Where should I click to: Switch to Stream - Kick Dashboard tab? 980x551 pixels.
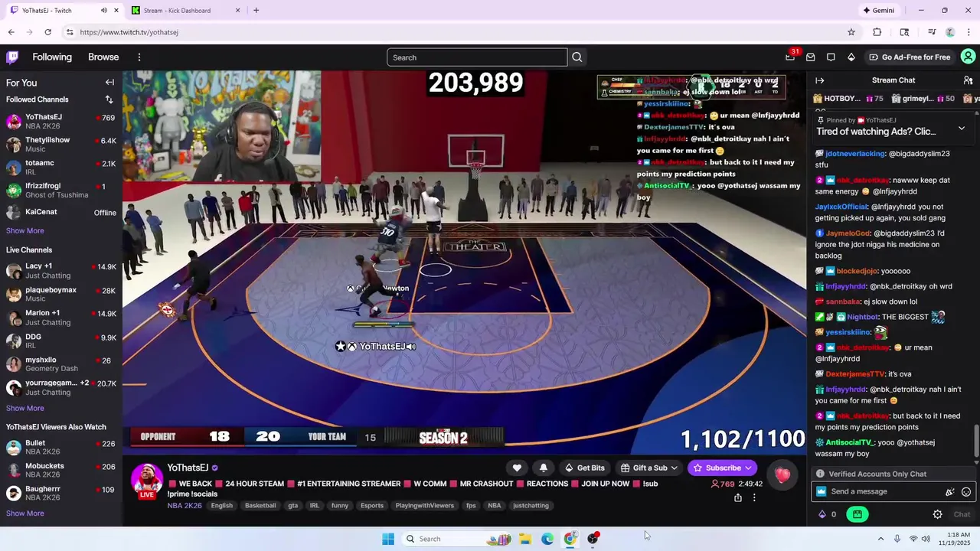tap(185, 10)
